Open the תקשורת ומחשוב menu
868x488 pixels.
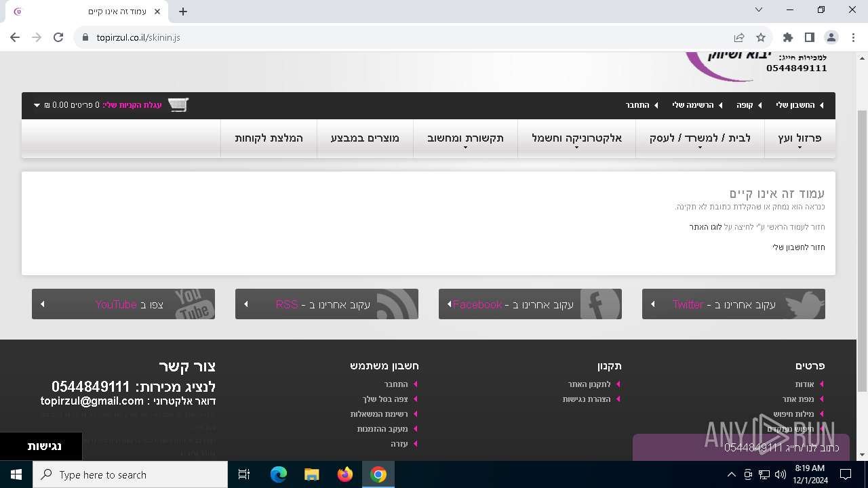point(465,138)
